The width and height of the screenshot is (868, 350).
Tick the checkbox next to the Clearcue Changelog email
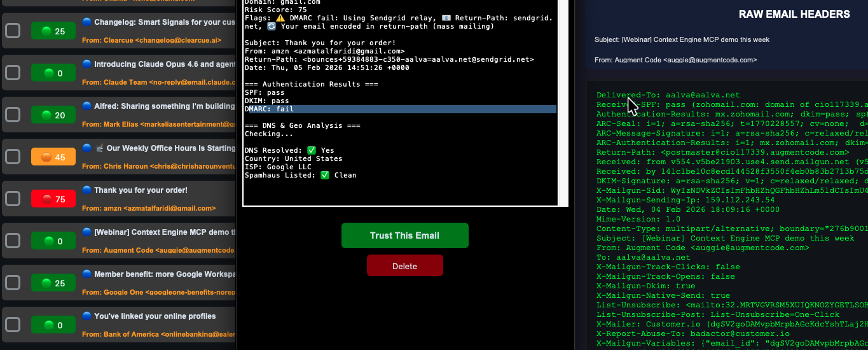point(13,31)
